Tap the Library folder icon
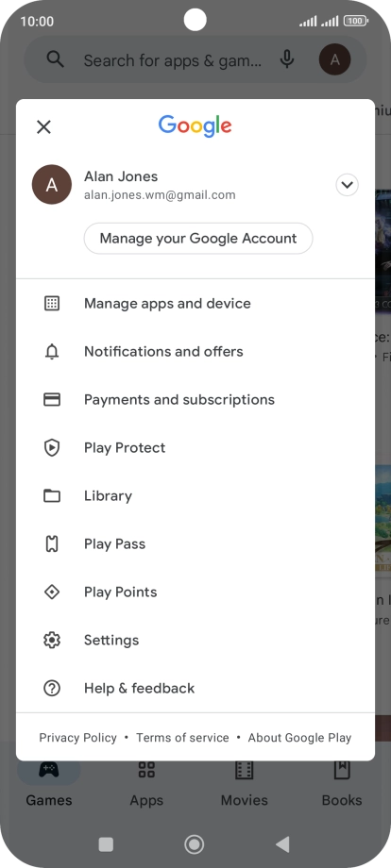Screen dimensions: 391x868 (52, 496)
